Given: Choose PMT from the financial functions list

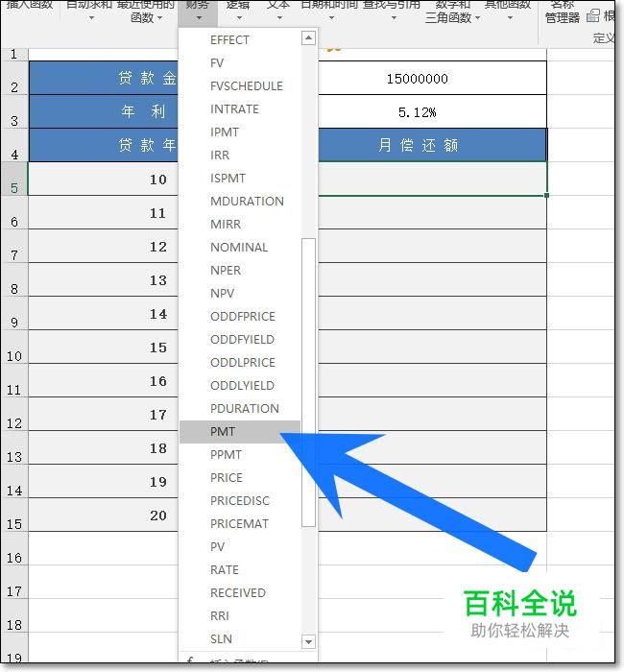Looking at the screenshot, I should pos(240,432).
